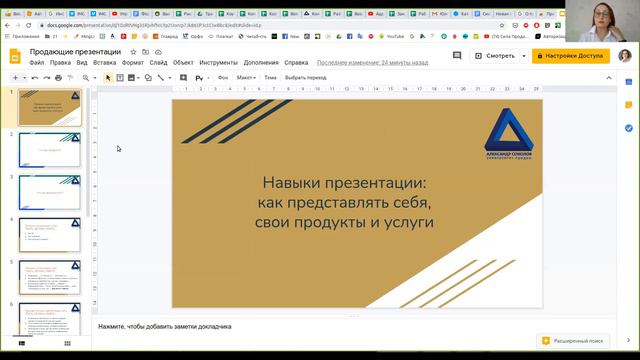Select slide 4 thumbnail in filmstrip

point(49,235)
